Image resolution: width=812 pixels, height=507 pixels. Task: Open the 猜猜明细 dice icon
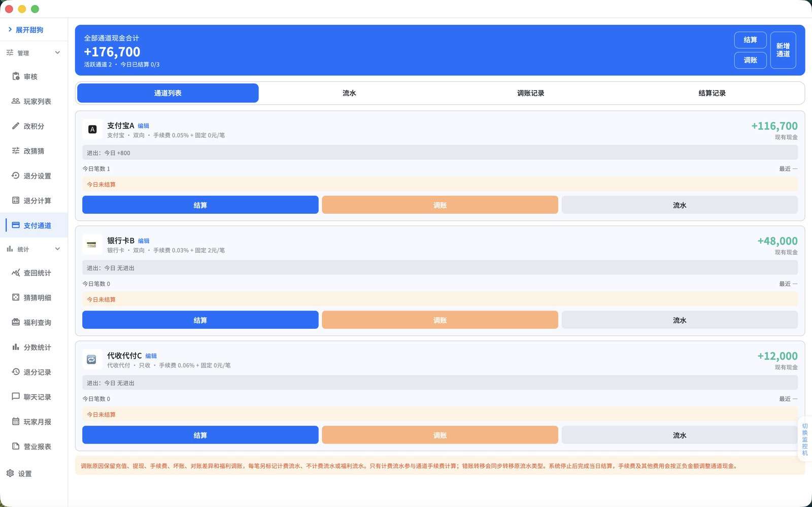16,297
